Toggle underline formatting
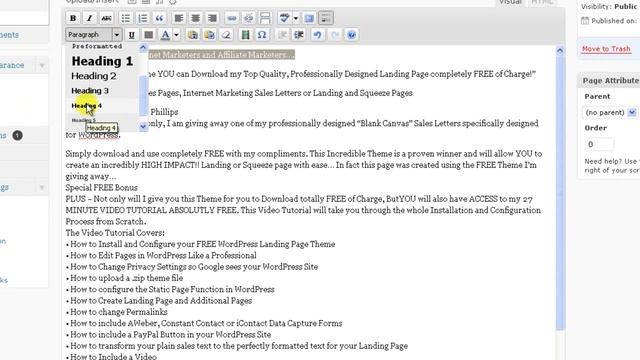This screenshot has height=360, width=640. [x=131, y=35]
